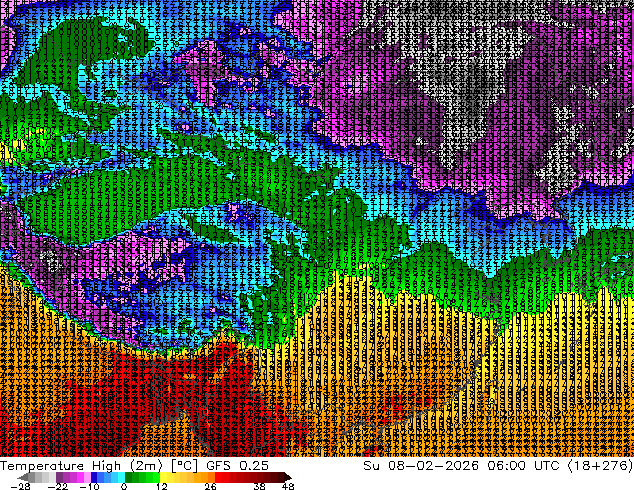Click the "38" legend value
Image resolution: width=634 pixels, height=490 pixels.
pyautogui.click(x=259, y=486)
